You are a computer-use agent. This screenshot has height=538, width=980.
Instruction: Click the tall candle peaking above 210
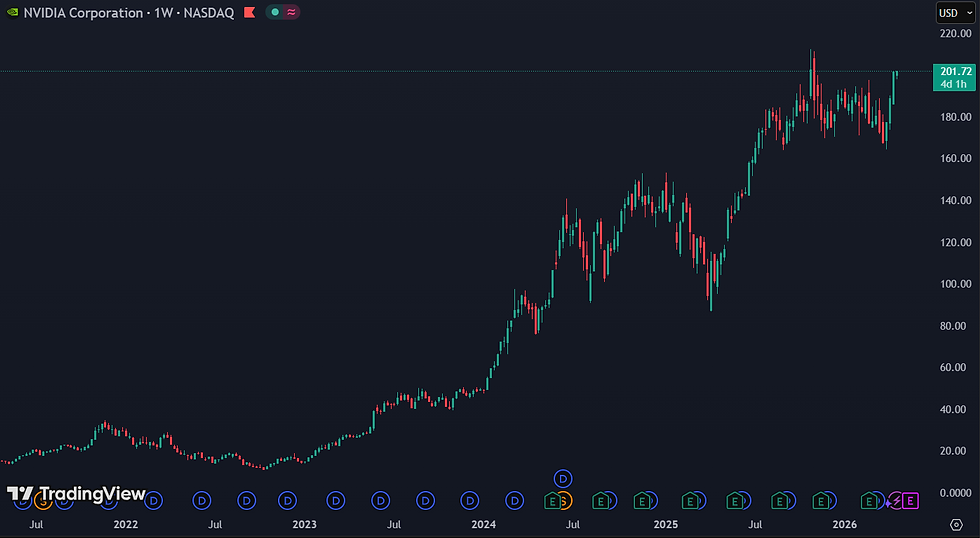click(x=811, y=75)
